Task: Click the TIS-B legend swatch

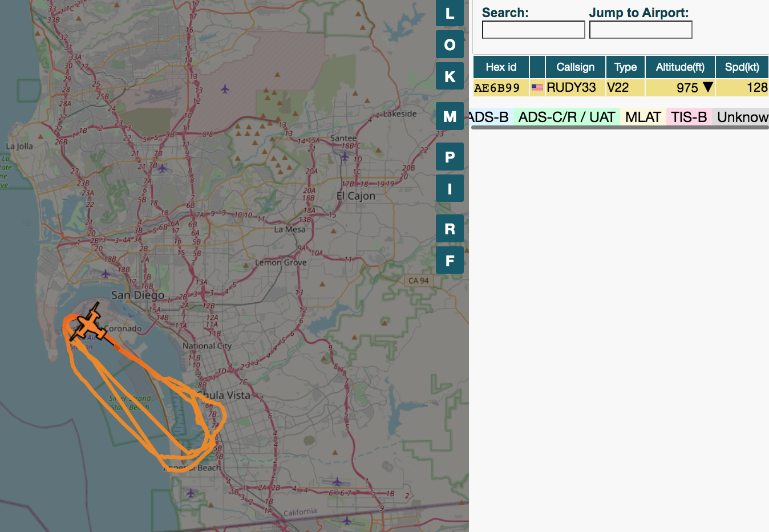Action: 689,117
